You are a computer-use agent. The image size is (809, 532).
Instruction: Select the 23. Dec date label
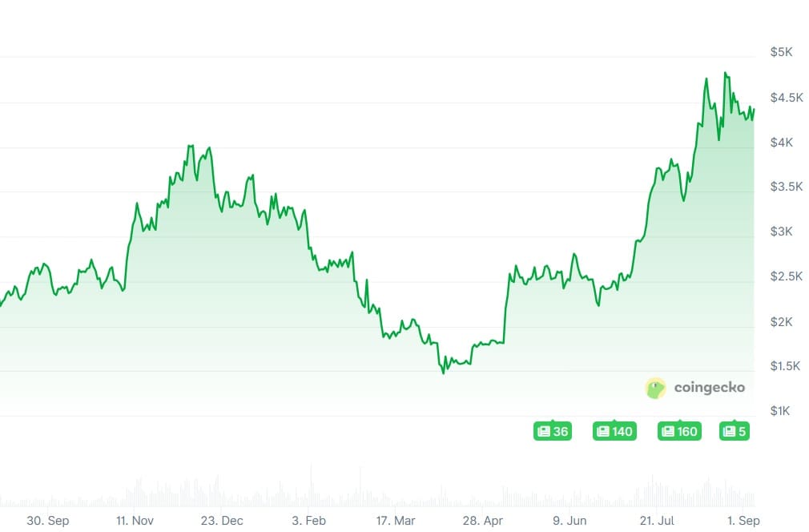point(222,520)
